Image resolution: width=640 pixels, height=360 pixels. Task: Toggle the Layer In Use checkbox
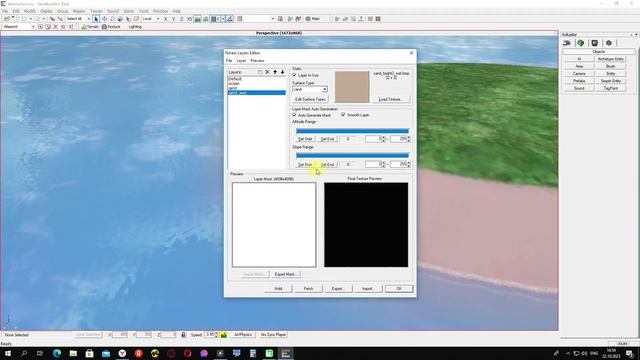point(294,75)
